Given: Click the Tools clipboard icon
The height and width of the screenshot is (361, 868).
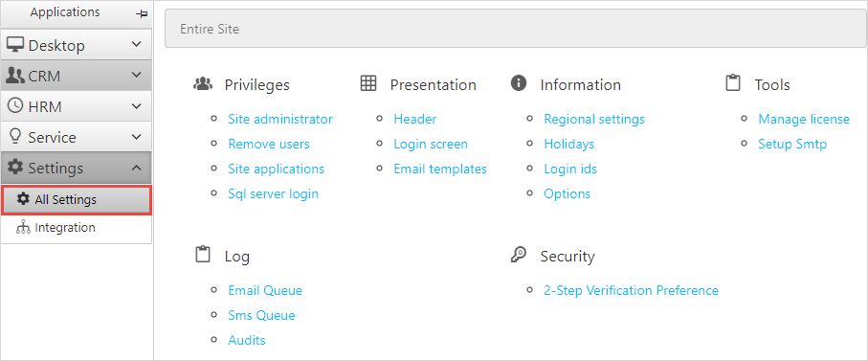Looking at the screenshot, I should pyautogui.click(x=733, y=83).
